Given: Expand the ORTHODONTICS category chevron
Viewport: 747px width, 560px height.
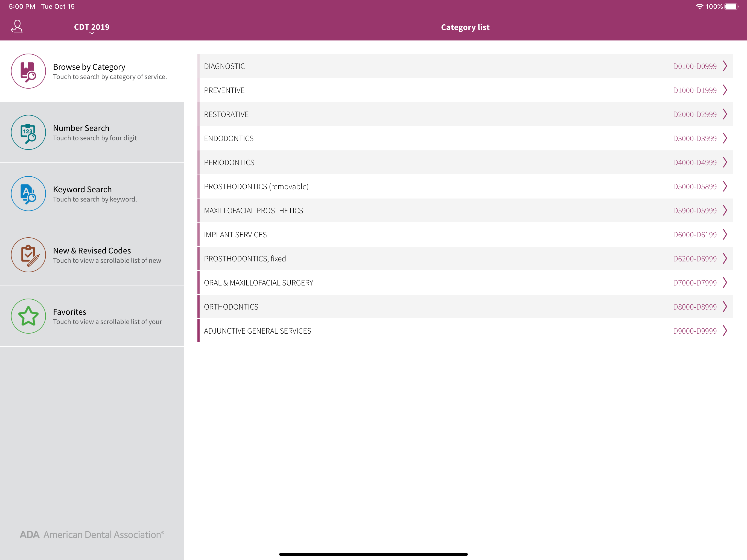Looking at the screenshot, I should pos(725,307).
